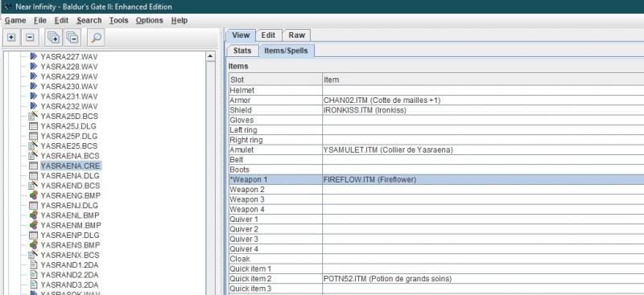Open the Options menu
644x295 pixels.
pos(150,20)
